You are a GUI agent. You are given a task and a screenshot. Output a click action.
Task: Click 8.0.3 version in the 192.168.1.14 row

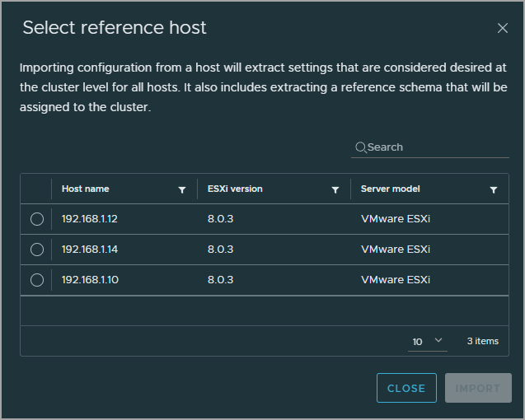pyautogui.click(x=220, y=250)
